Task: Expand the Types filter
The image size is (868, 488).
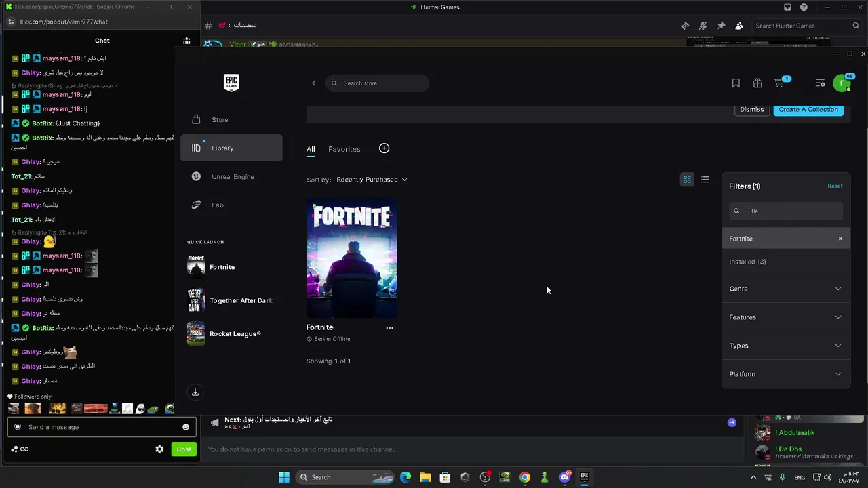Action: tap(785, 346)
